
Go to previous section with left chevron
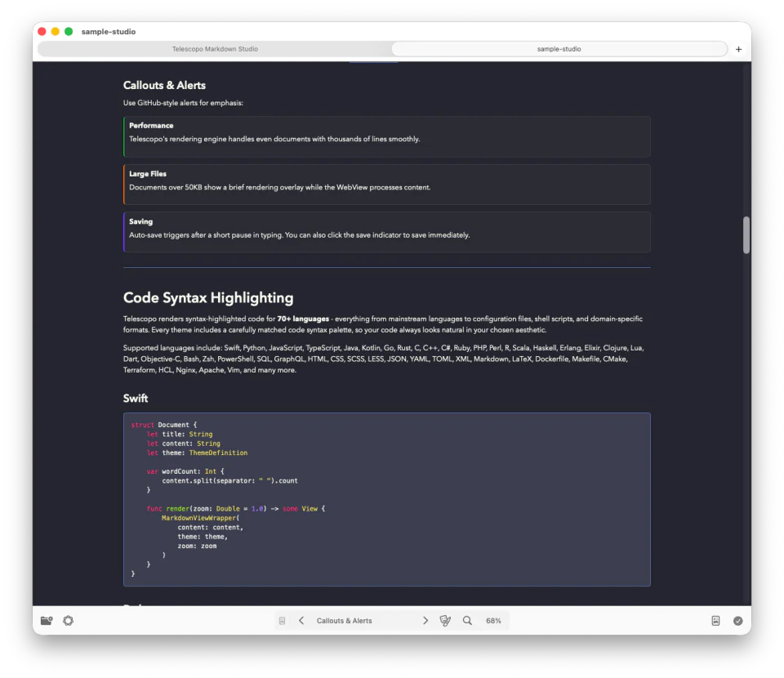pos(301,621)
